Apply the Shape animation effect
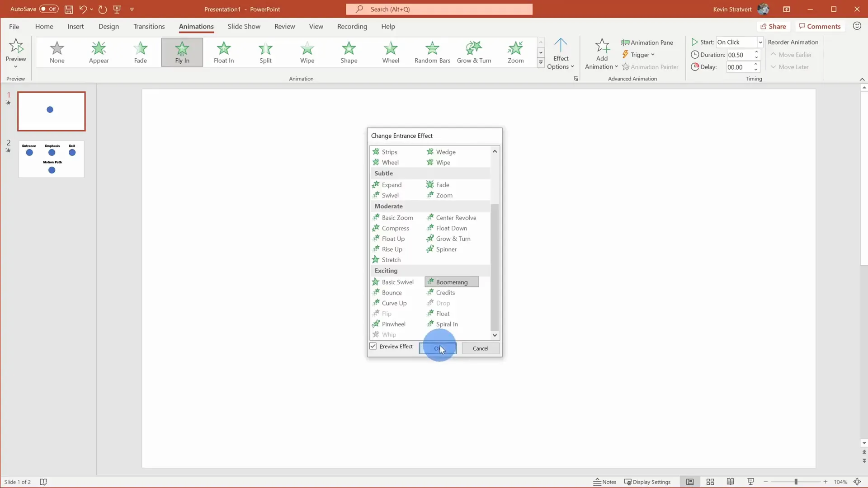This screenshot has height=488, width=868. tap(349, 52)
